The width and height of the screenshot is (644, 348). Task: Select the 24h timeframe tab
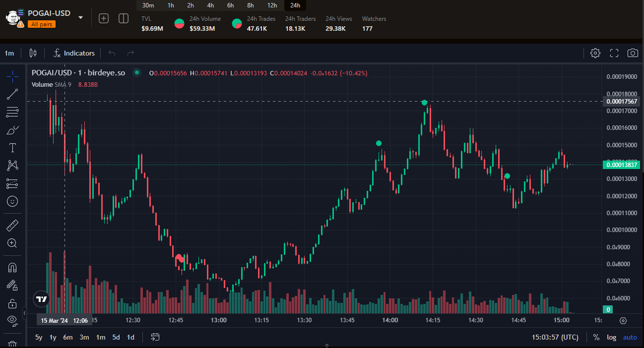295,5
